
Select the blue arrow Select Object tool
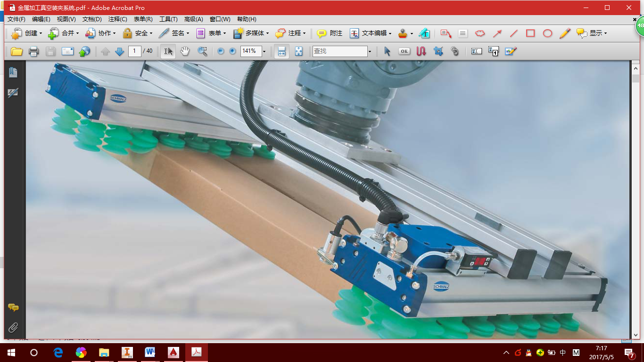(388, 51)
